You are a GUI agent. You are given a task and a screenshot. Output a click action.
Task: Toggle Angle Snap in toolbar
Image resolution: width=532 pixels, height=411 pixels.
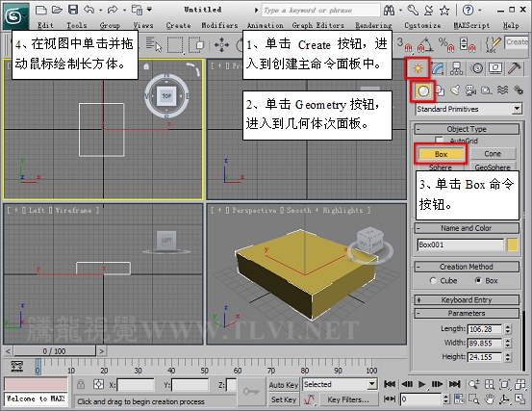pyautogui.click(x=424, y=44)
